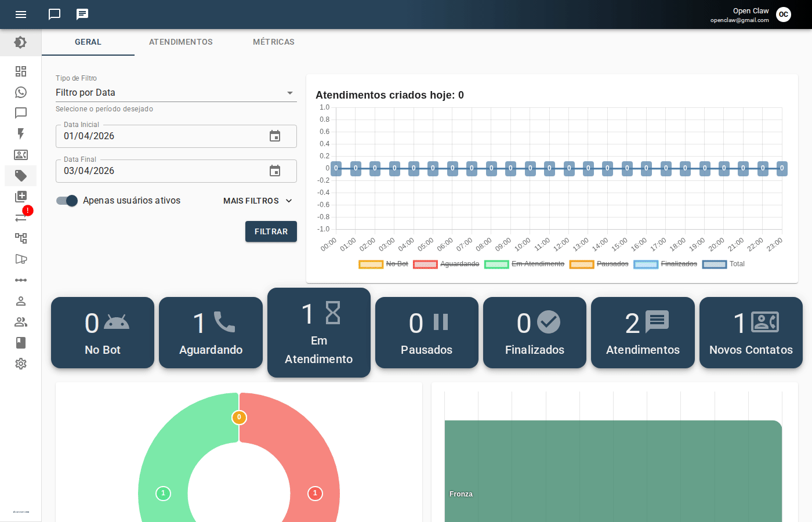The width and height of the screenshot is (812, 522).
Task: Open the contacts card icon in sidebar
Action: (21, 155)
